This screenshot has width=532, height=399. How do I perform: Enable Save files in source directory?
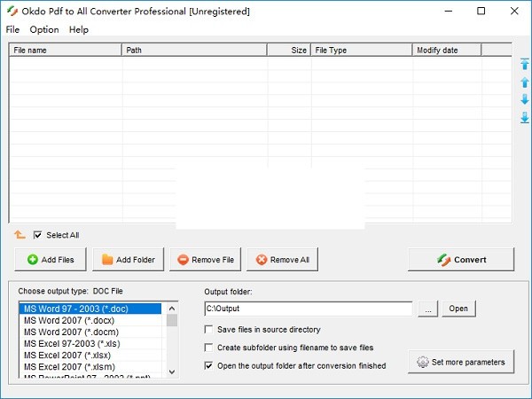coord(209,330)
